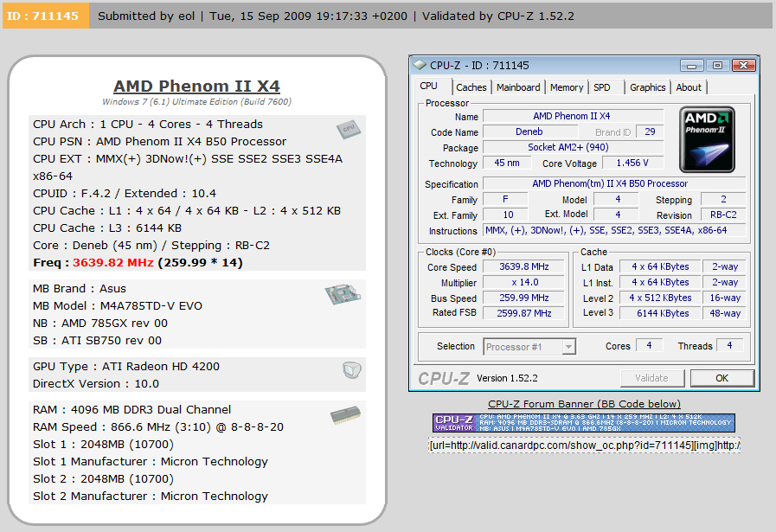
Task: Click the Core Speed value 3639.8 MHz
Action: 523,266
